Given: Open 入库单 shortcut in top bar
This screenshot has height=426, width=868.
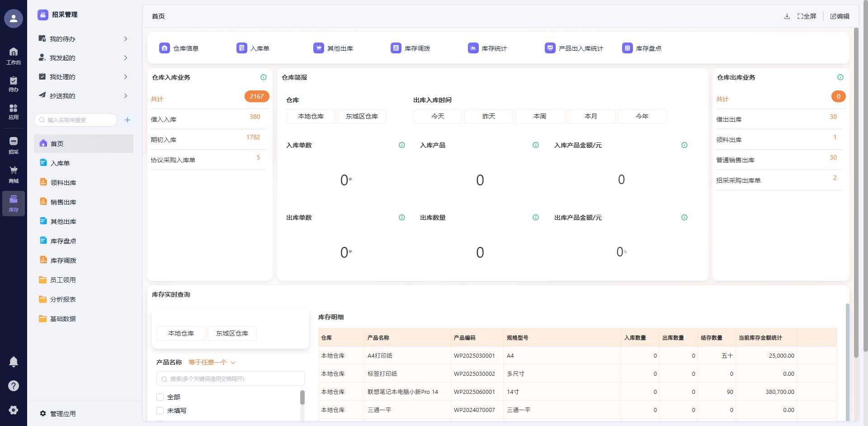Looking at the screenshot, I should coord(253,48).
